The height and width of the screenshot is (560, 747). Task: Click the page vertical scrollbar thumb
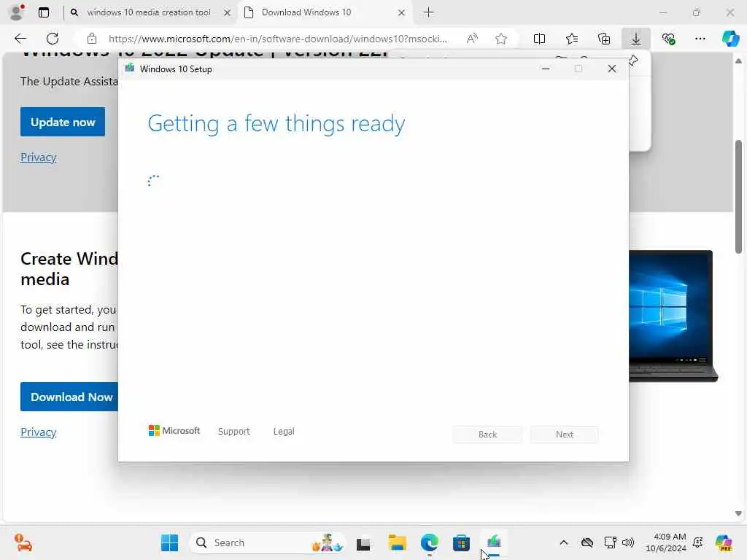point(738,197)
